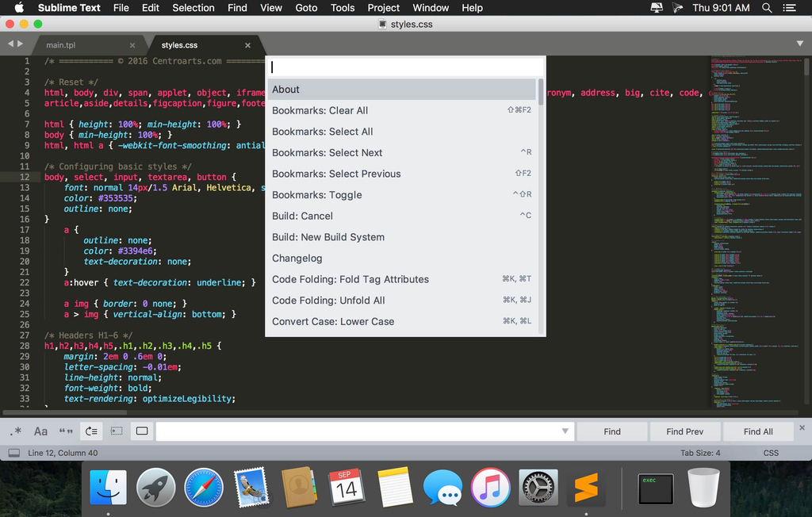Image resolution: width=812 pixels, height=517 pixels.
Task: Open the CSS syntax selector in status bar
Action: pyautogui.click(x=770, y=453)
